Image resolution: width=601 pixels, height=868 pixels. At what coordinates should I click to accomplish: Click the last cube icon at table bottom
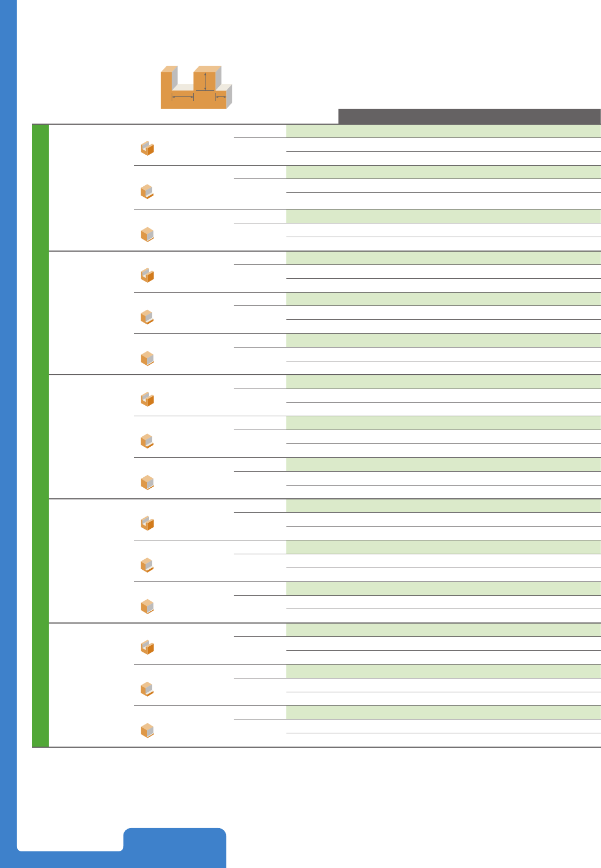(147, 731)
